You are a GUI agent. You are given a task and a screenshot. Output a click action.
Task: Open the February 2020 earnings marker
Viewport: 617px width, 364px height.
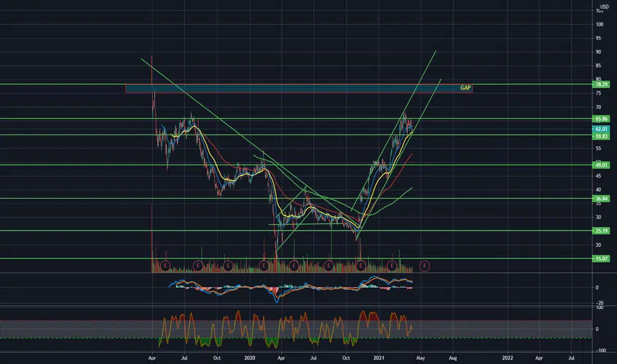coord(263,266)
